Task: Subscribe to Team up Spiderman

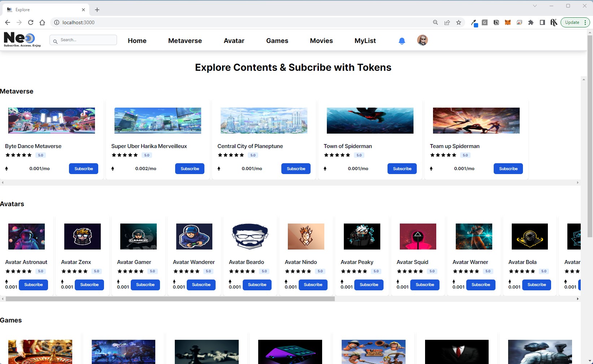Action: tap(508, 169)
